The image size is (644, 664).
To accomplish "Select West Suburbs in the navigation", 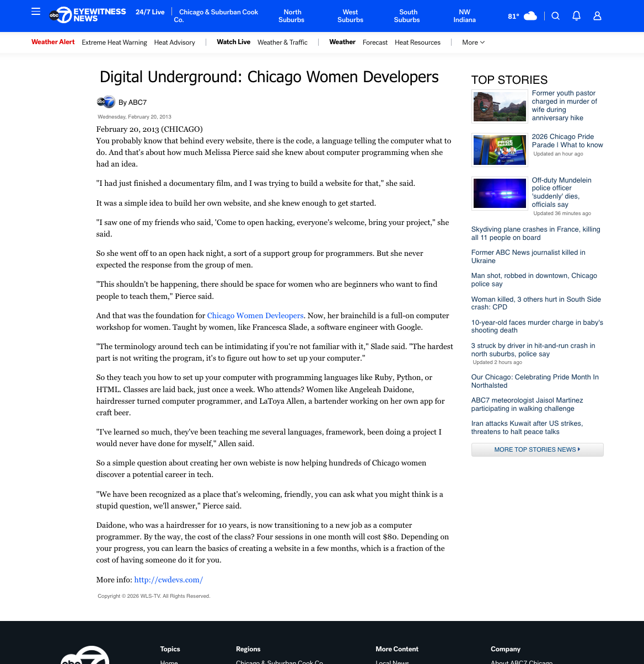I will click(x=351, y=16).
